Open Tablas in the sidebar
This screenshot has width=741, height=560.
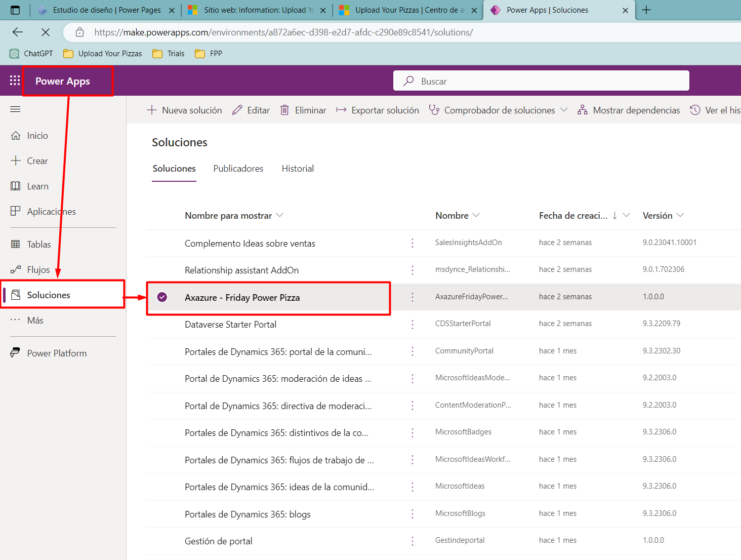(x=39, y=245)
